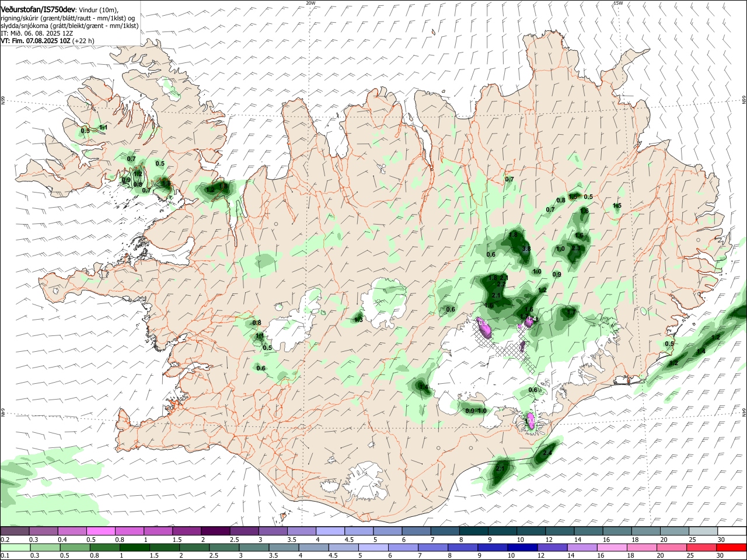Screen dimensions: 747x560
Task: Click the 12 label in the rain legend row
Action: click(540, 556)
